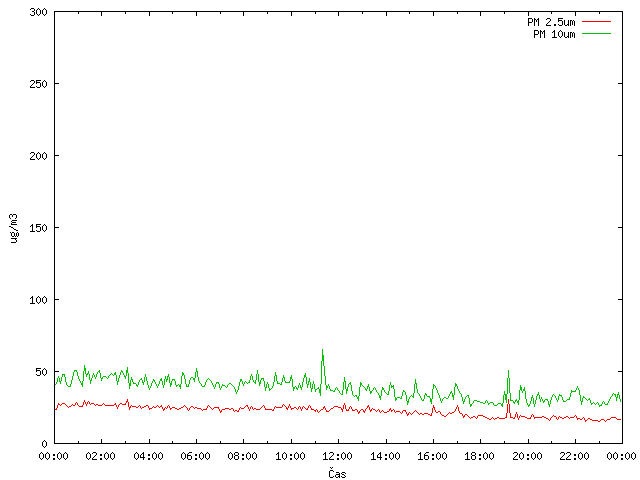Click the 12:00 time label
This screenshot has width=640, height=480.
(x=338, y=456)
